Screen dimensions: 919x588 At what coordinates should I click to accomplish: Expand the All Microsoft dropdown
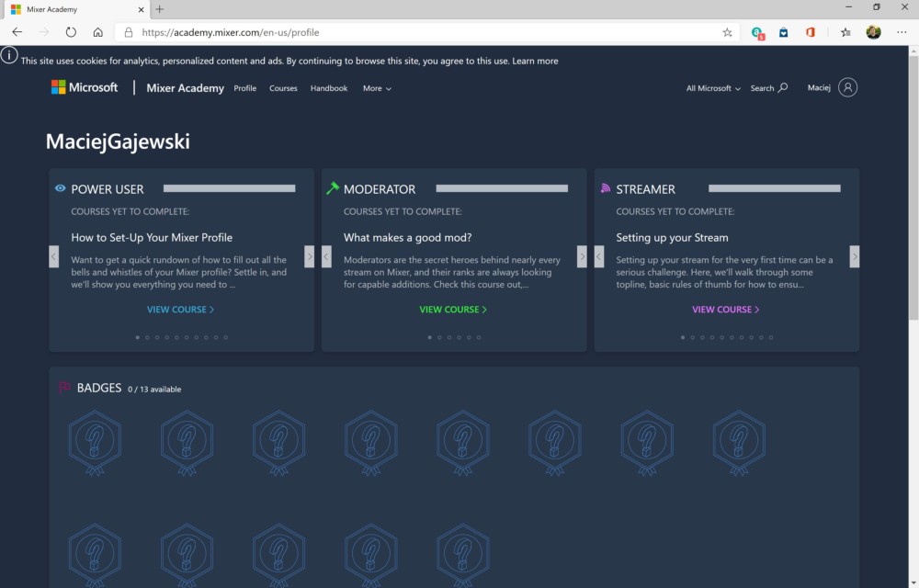[x=713, y=88]
